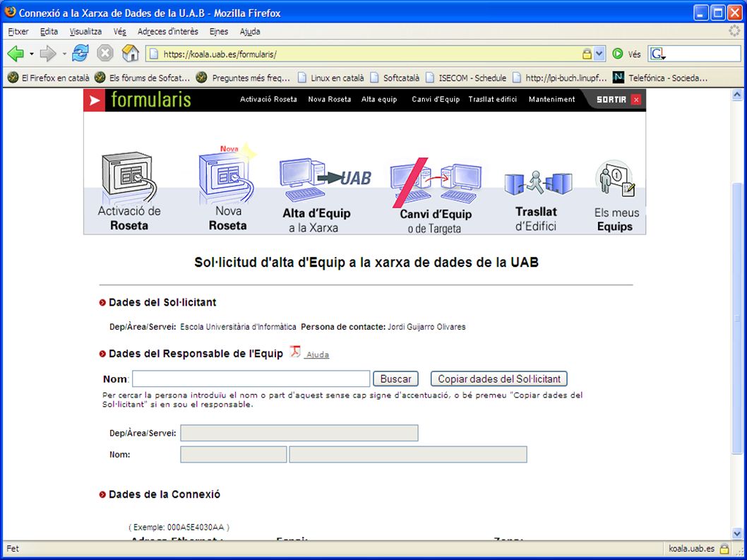The height and width of the screenshot is (560, 747).
Task: Open the Visualitza menu
Action: pos(85,32)
